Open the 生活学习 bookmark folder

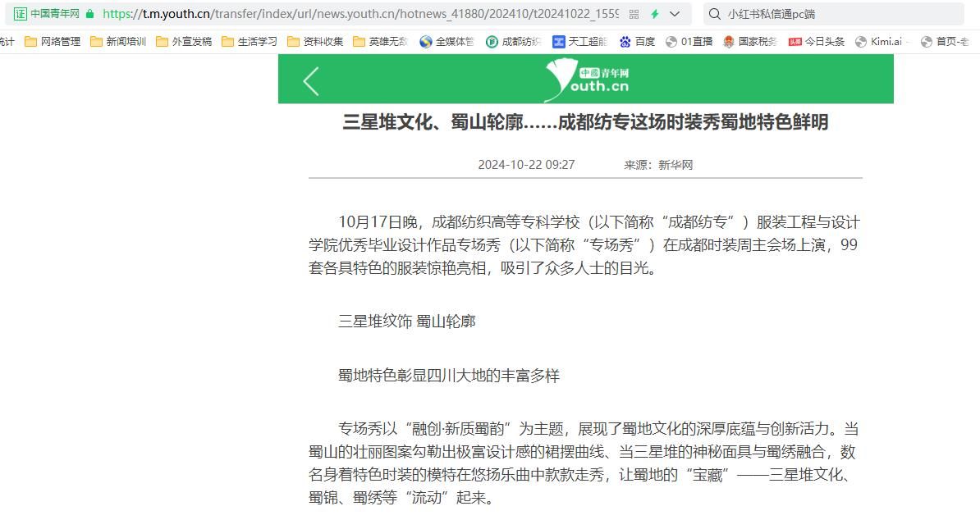[250, 42]
